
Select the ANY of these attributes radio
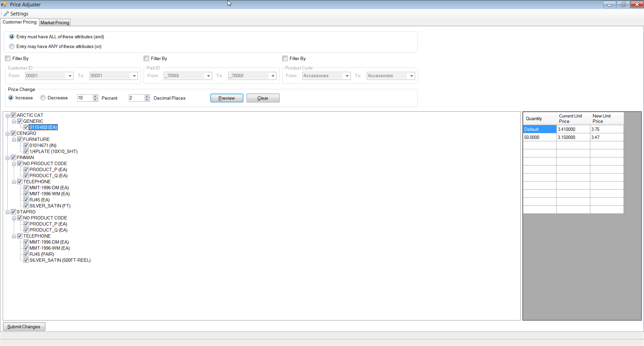coord(12,46)
